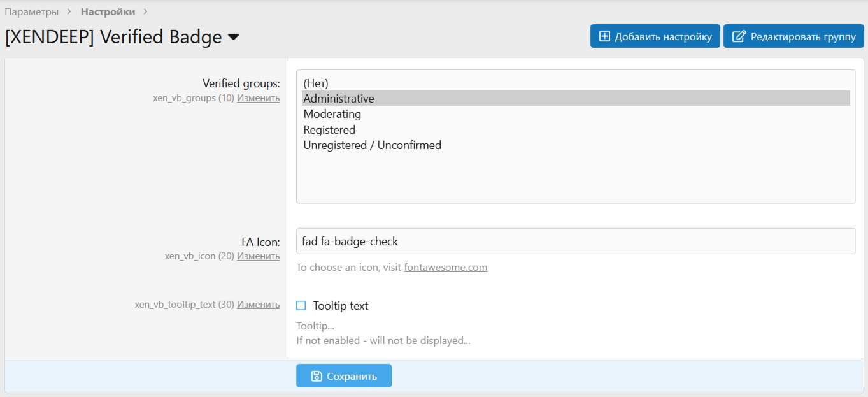Click Изменить link for xen_vb_tooltip_text
Image resolution: width=868 pixels, height=397 pixels.
(258, 305)
